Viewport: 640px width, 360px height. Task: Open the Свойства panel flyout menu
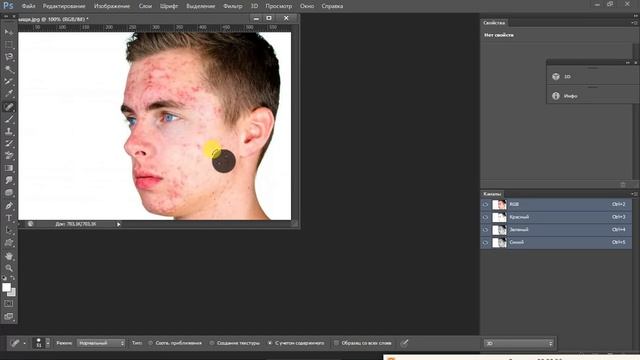click(x=634, y=23)
